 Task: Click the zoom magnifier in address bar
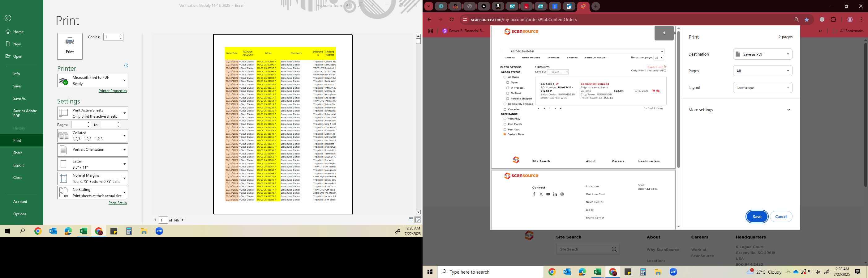[x=797, y=19]
